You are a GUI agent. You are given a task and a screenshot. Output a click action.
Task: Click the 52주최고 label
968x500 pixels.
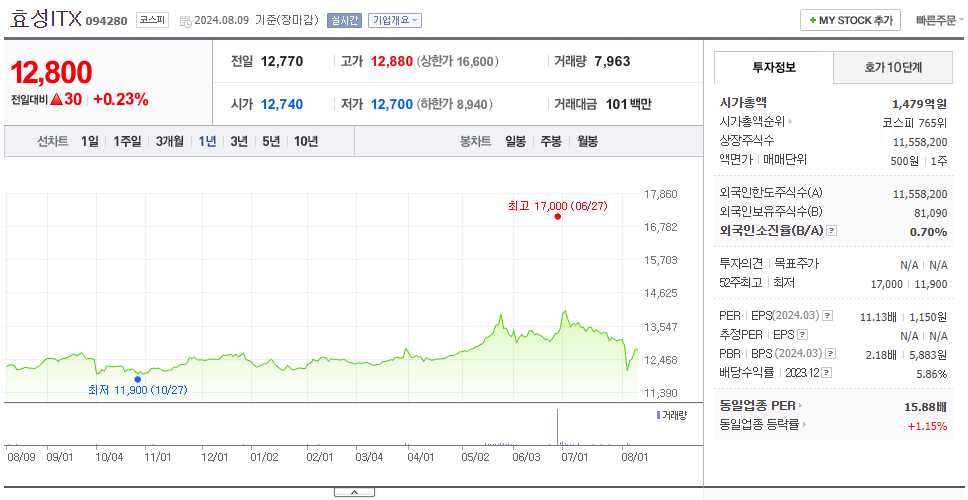coord(741,283)
